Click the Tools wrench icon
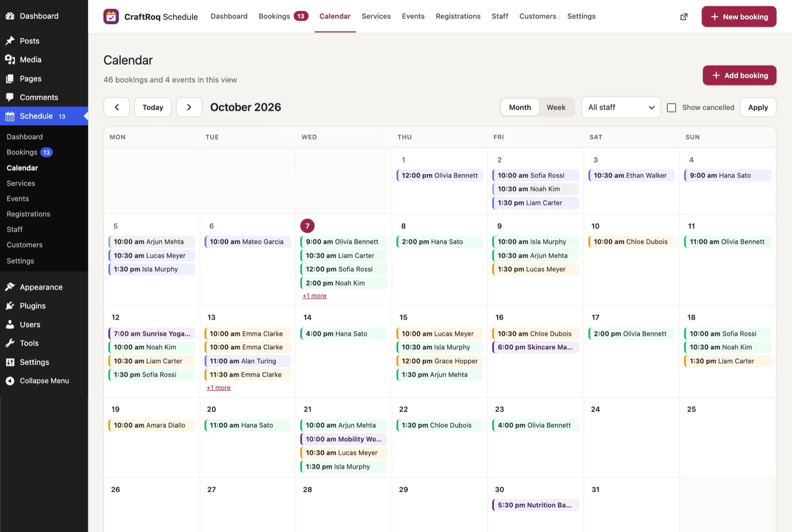The height and width of the screenshot is (532, 792). click(x=10, y=343)
